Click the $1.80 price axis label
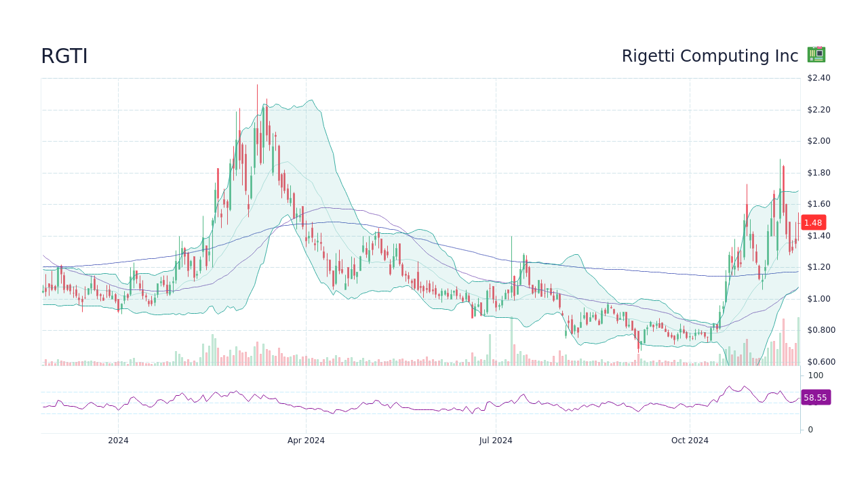 coord(818,173)
